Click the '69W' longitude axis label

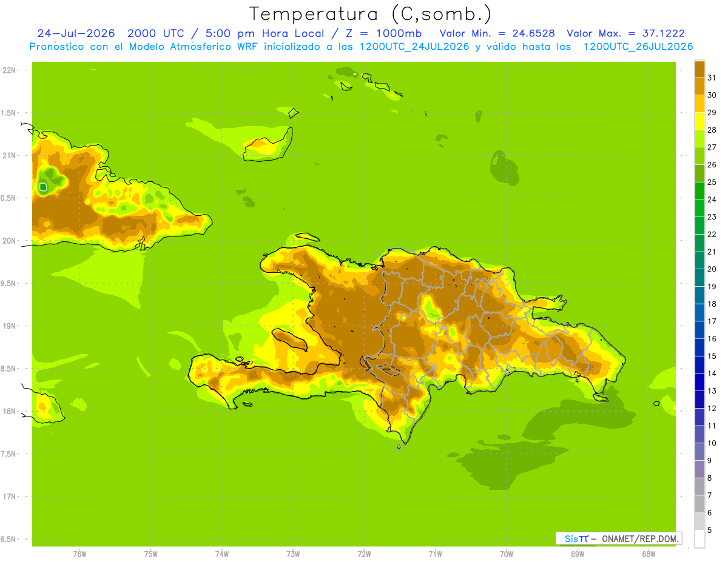(x=578, y=554)
